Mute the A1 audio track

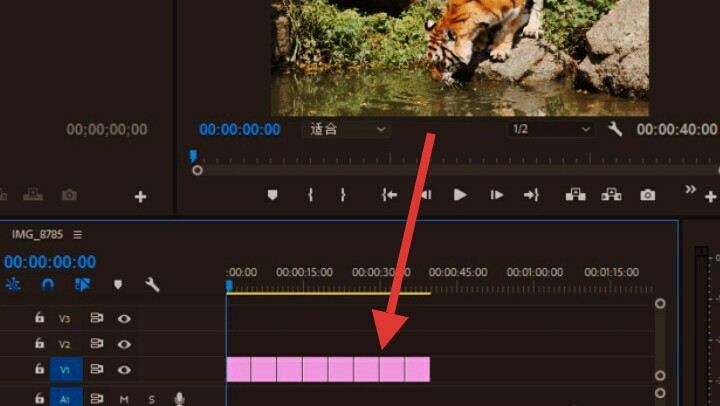coord(125,399)
